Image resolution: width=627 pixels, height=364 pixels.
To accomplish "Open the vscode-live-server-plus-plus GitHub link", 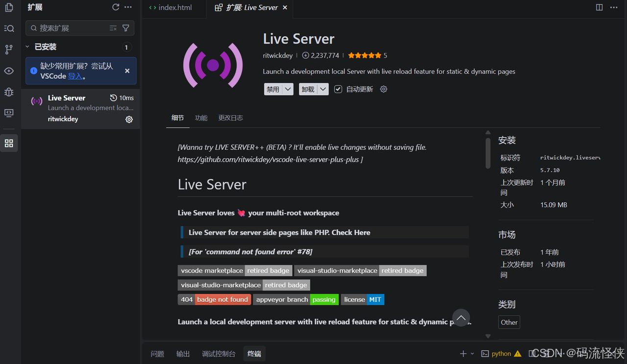I will pyautogui.click(x=268, y=160).
